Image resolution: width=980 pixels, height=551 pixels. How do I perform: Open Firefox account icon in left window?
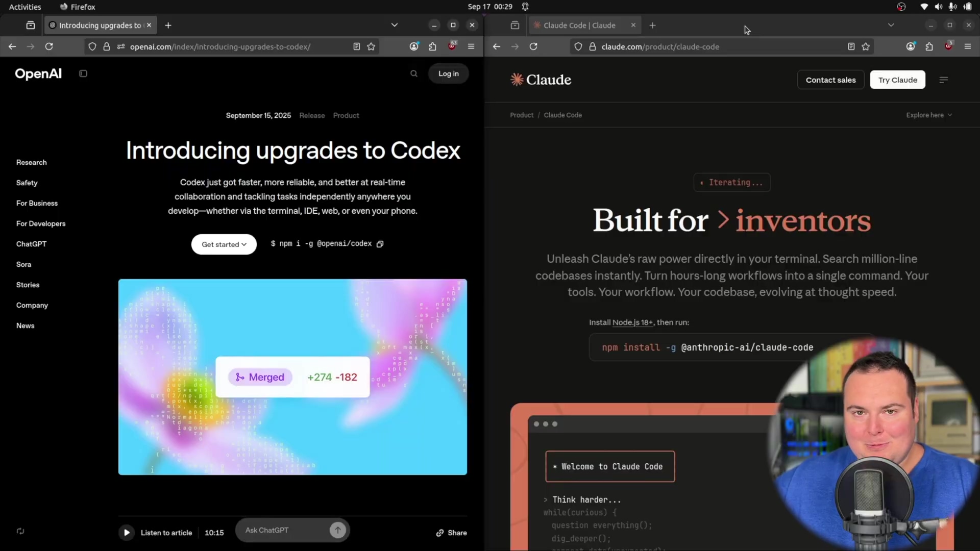click(x=414, y=46)
